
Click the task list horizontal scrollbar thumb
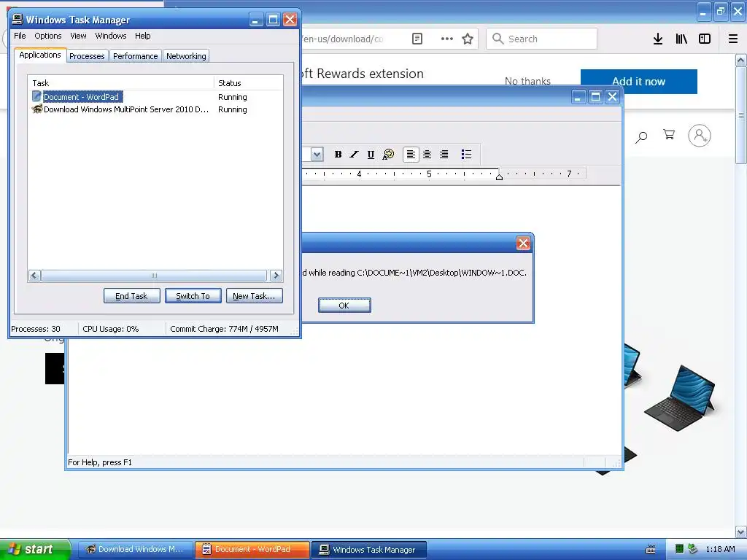[154, 275]
